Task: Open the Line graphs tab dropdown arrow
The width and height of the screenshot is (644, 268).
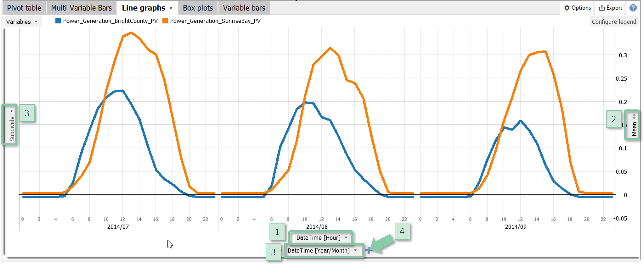Action: point(171,8)
